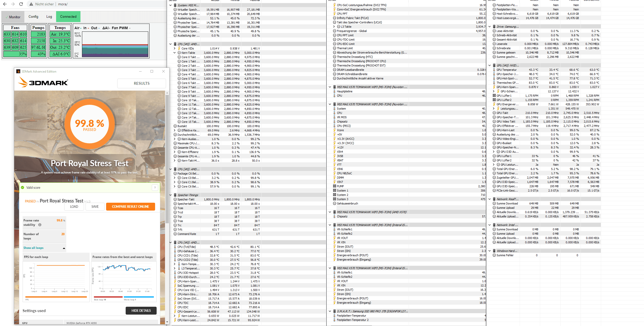Open the valid score help question mark
This screenshot has height=326, width=644.
tap(155, 188)
